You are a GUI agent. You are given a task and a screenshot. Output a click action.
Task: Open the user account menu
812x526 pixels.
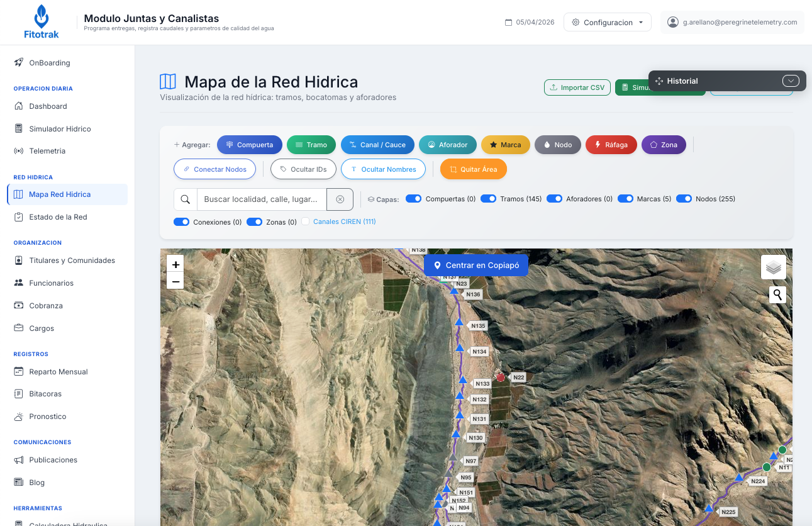tap(731, 22)
